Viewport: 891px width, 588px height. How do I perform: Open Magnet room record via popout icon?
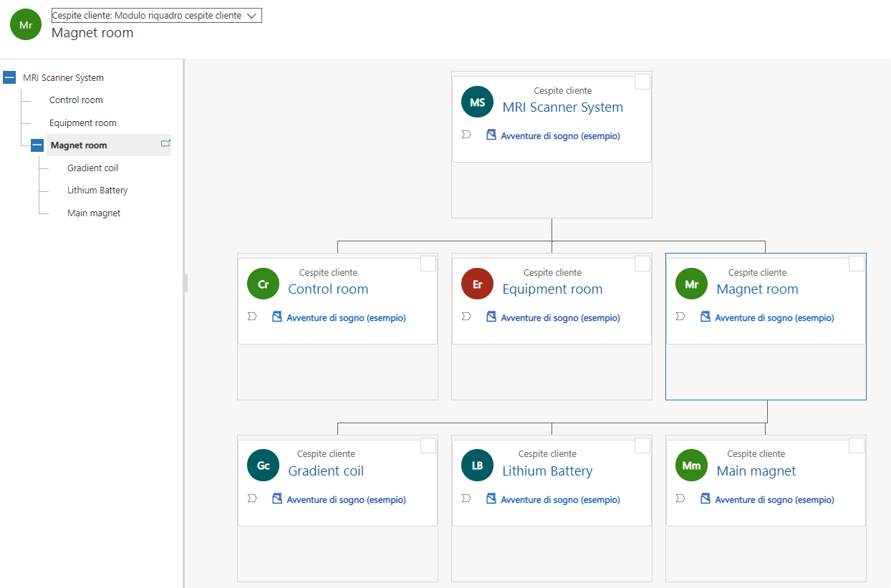click(165, 144)
